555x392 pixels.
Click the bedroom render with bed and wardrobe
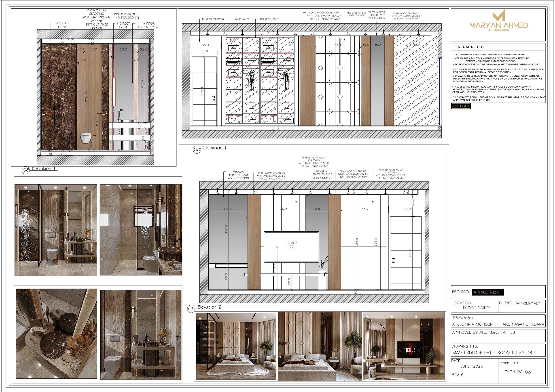click(236, 346)
